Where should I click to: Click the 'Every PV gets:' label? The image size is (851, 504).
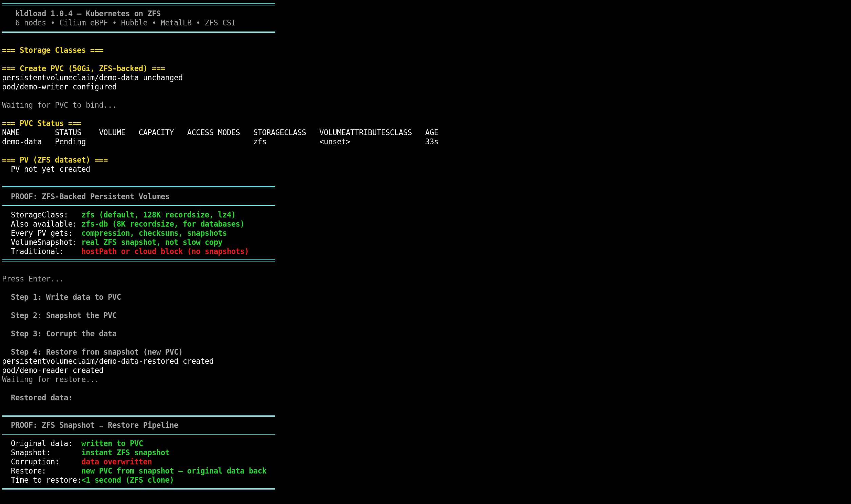42,234
